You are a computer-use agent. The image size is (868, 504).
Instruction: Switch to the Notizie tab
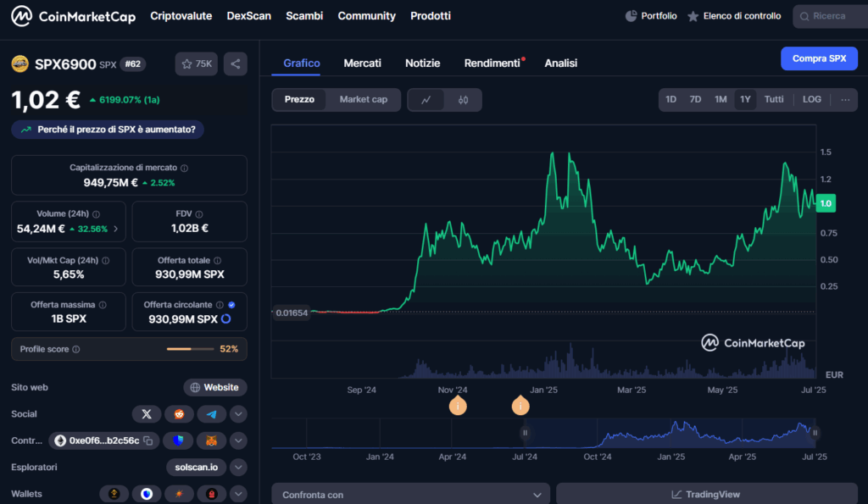[x=422, y=63]
